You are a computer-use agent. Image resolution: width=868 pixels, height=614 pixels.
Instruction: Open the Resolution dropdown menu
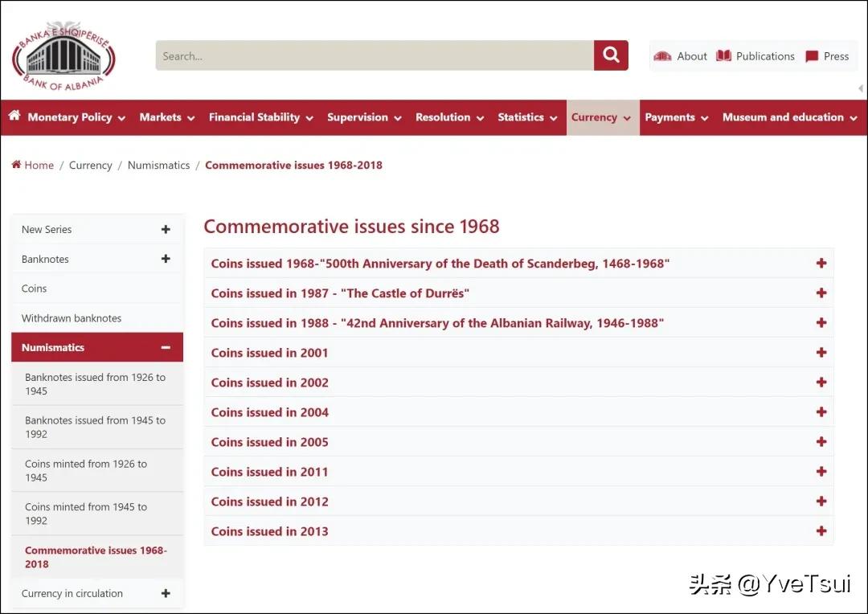click(449, 117)
